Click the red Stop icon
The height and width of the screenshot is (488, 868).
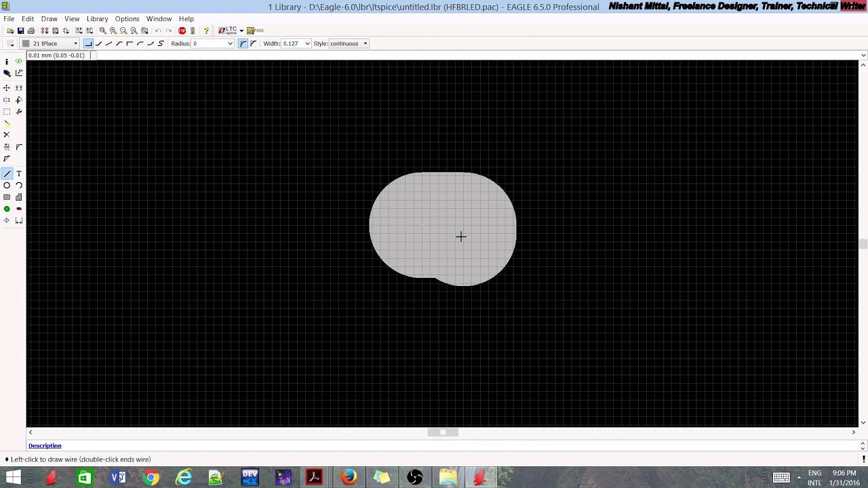point(182,30)
